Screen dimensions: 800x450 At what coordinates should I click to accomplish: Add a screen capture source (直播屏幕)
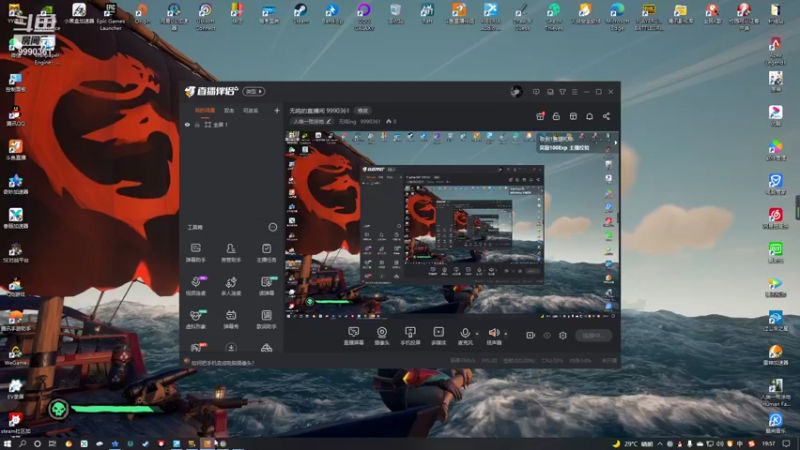tap(353, 336)
